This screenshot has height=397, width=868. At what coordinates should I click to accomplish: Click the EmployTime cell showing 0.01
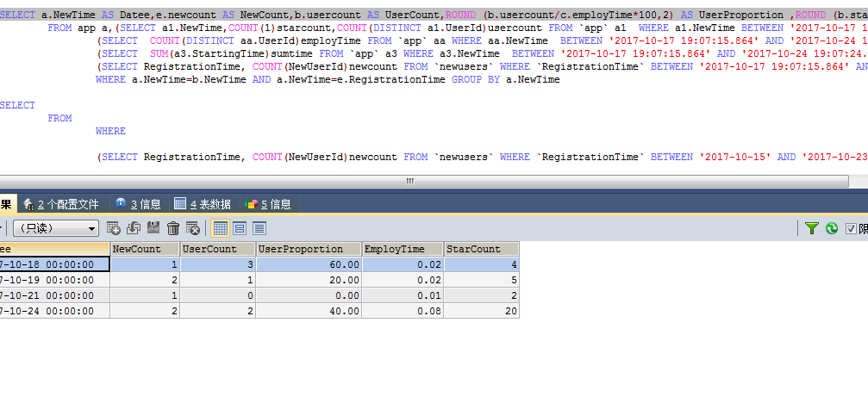tap(403, 295)
